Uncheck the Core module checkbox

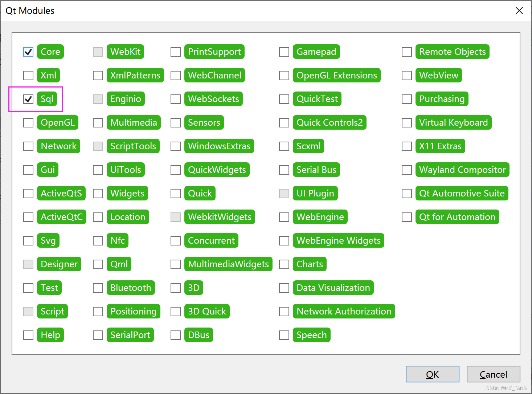28,52
